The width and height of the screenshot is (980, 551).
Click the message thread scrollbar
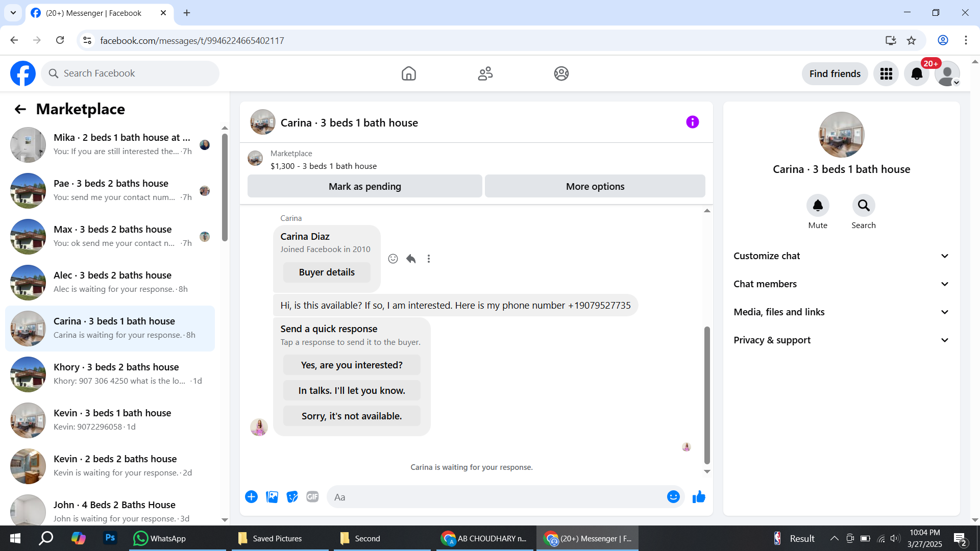(707, 395)
